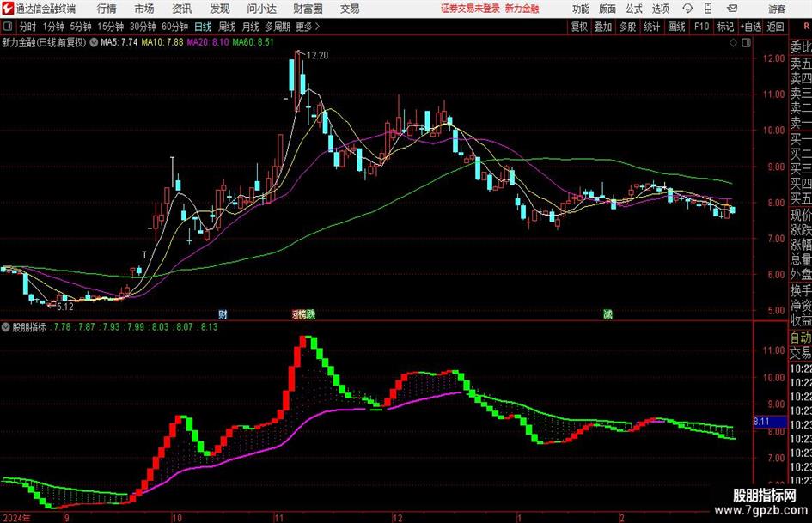Click the MA5: 7.74 label
This screenshot has width=812, height=523.
(x=119, y=42)
